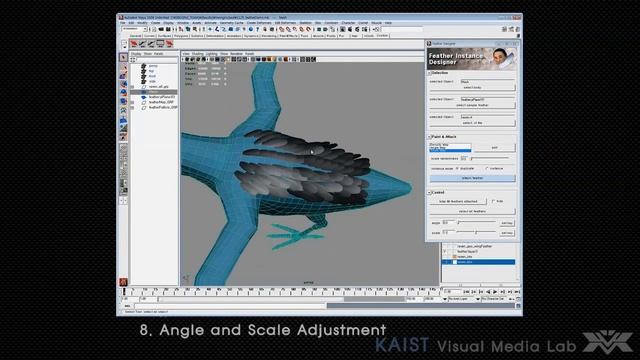Click the attach feather button

tap(472, 178)
